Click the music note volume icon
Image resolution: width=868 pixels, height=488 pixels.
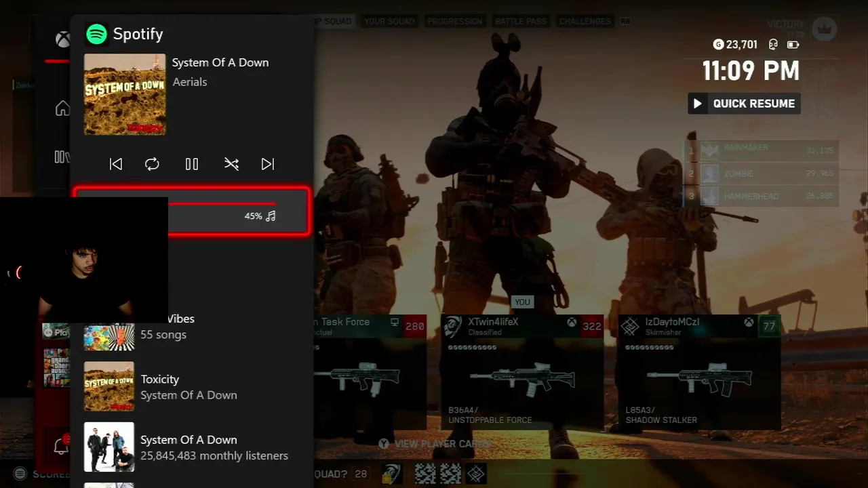tap(271, 216)
